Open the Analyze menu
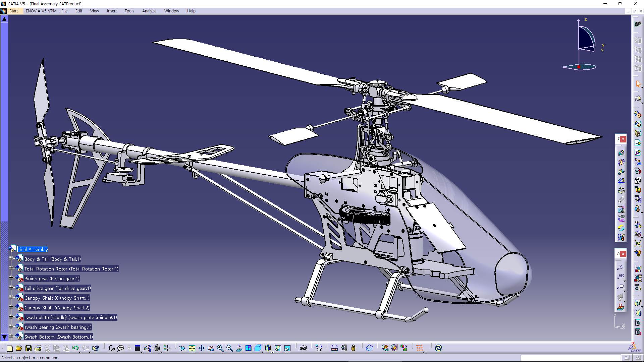Viewport: 644px width, 362px height. 149,11
